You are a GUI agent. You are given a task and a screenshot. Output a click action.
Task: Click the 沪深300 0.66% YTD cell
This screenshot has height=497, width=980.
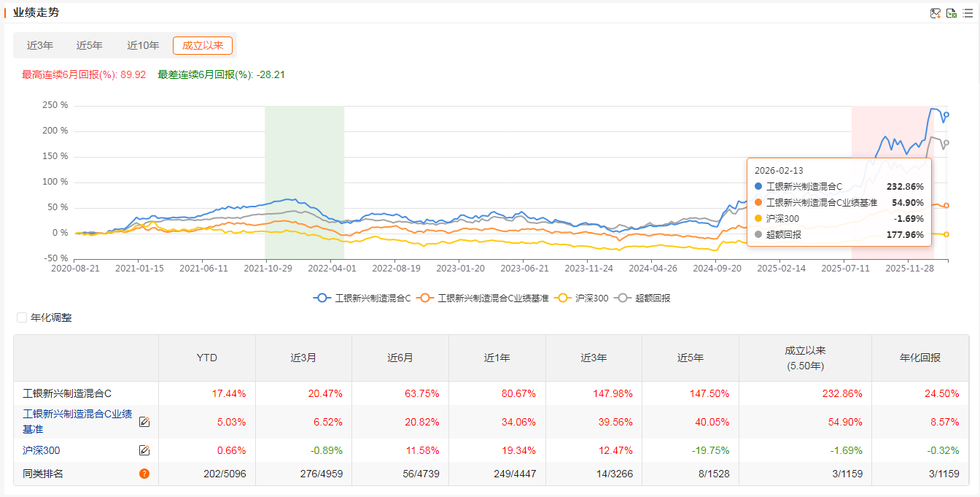coord(231,450)
